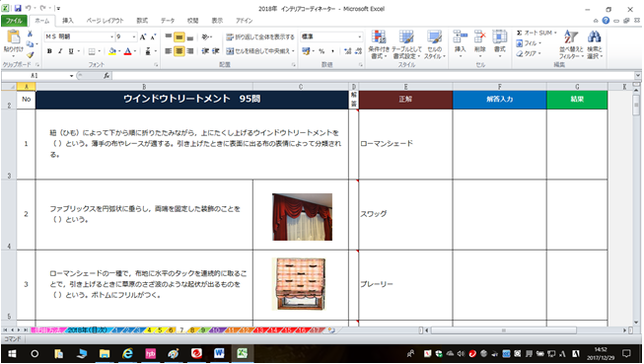Toggle Italic formatting
Image resolution: width=644 pixels, height=364 pixels.
60,51
